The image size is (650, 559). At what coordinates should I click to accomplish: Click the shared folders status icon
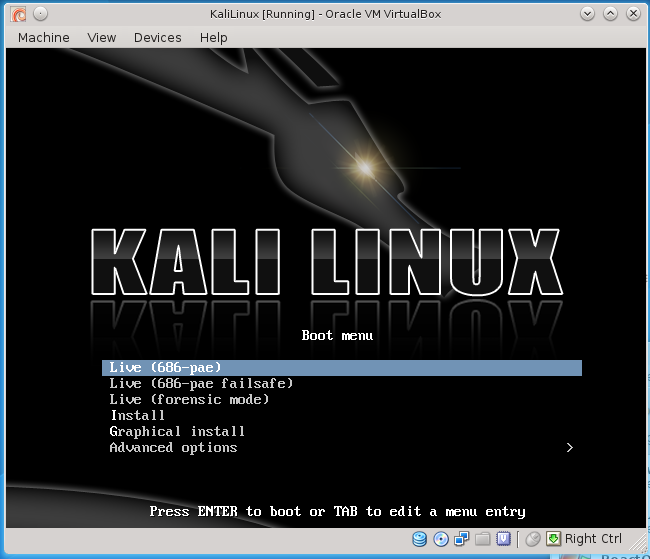point(483,539)
